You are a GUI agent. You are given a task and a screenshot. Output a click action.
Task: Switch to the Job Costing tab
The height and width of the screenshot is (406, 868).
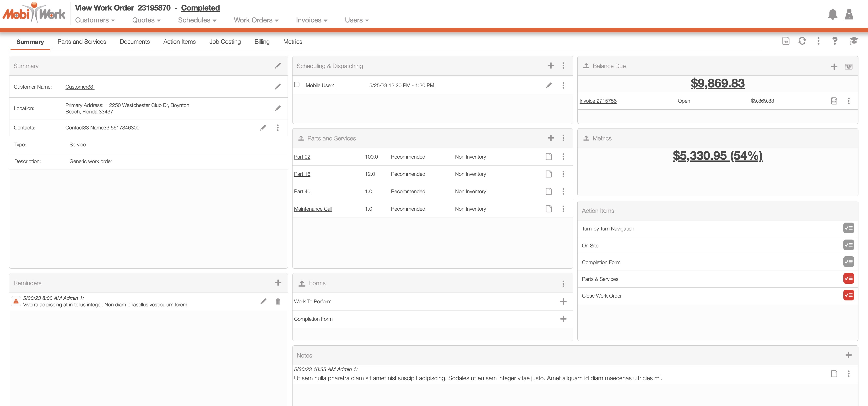coord(225,42)
